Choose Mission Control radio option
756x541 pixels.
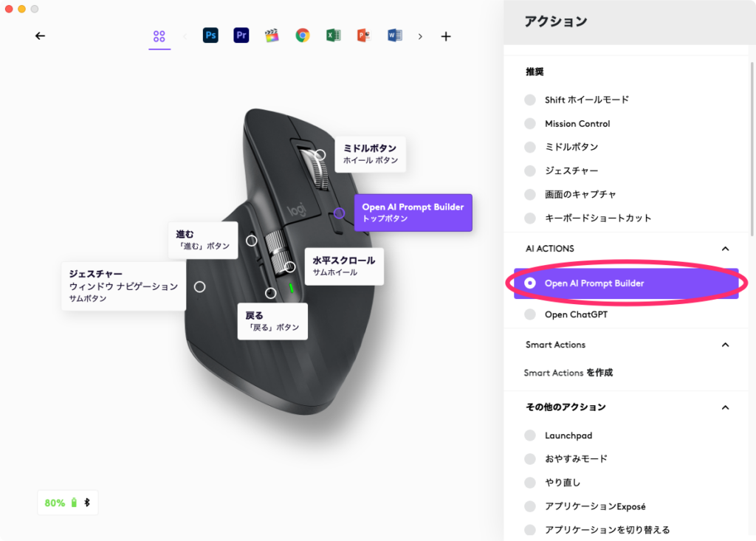[x=530, y=123]
